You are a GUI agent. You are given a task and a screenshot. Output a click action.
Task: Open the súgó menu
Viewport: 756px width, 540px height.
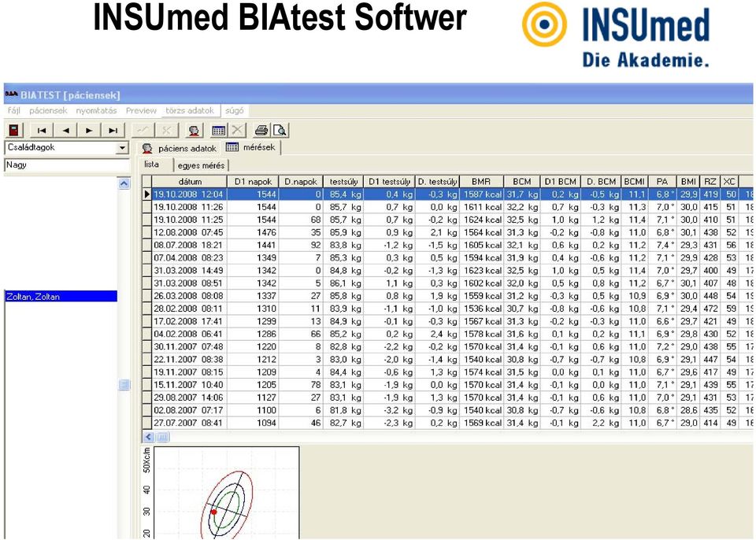tap(235, 110)
